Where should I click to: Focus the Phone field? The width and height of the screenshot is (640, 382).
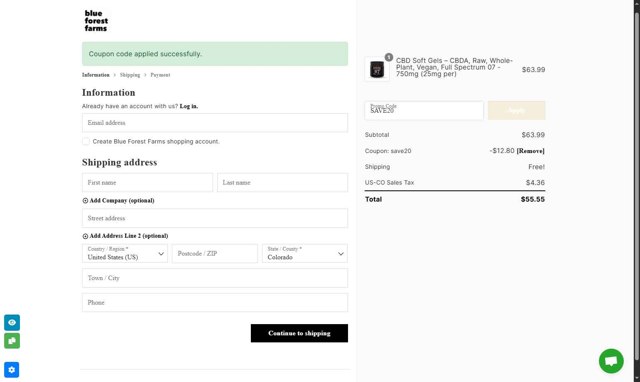215,302
